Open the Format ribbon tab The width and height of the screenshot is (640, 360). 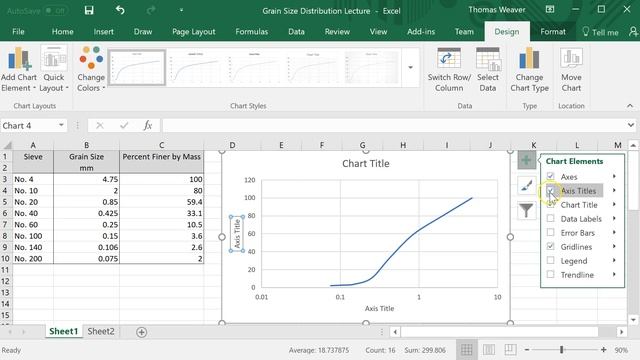coord(553,31)
